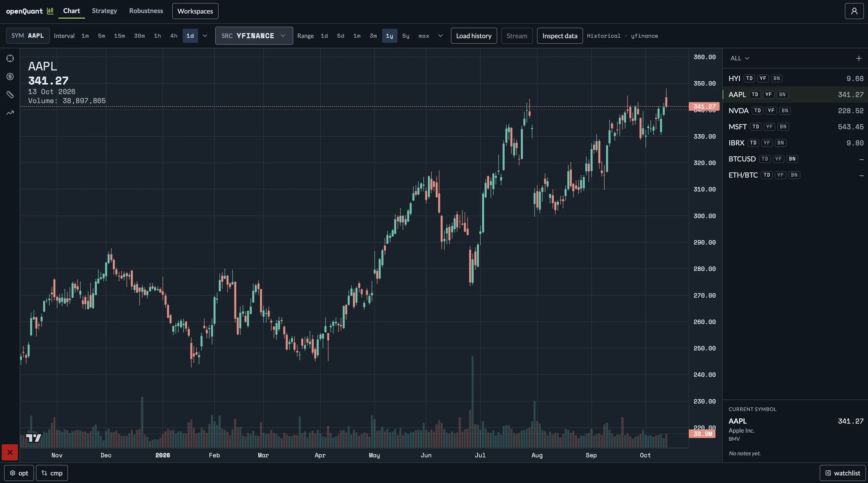Open the Chart tab
868x483 pixels.
[x=71, y=11]
